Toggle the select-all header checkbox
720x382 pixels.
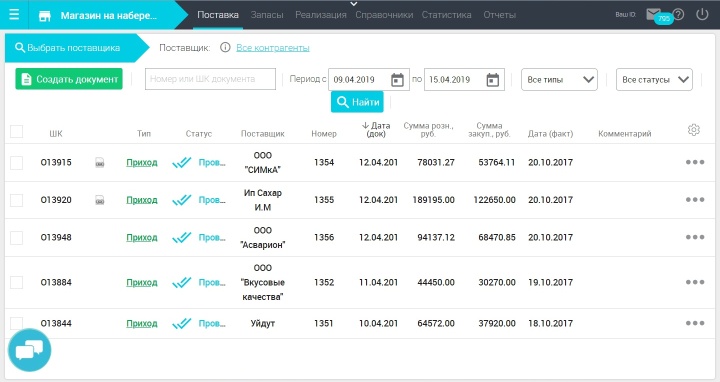[17, 131]
